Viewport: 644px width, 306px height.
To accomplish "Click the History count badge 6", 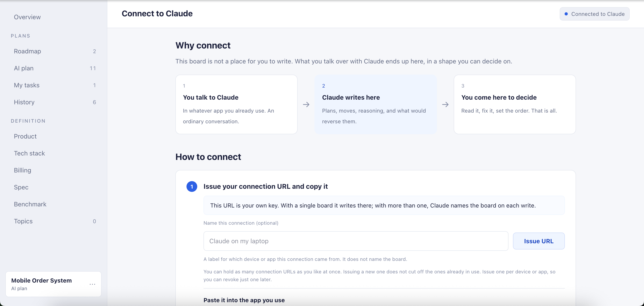I will tap(94, 102).
